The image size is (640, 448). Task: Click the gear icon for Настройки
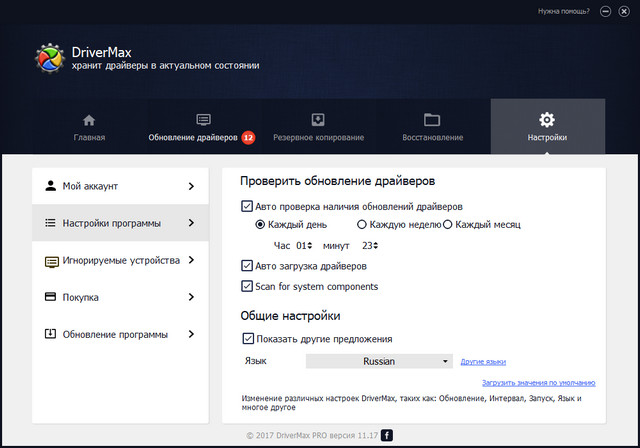pos(547,119)
